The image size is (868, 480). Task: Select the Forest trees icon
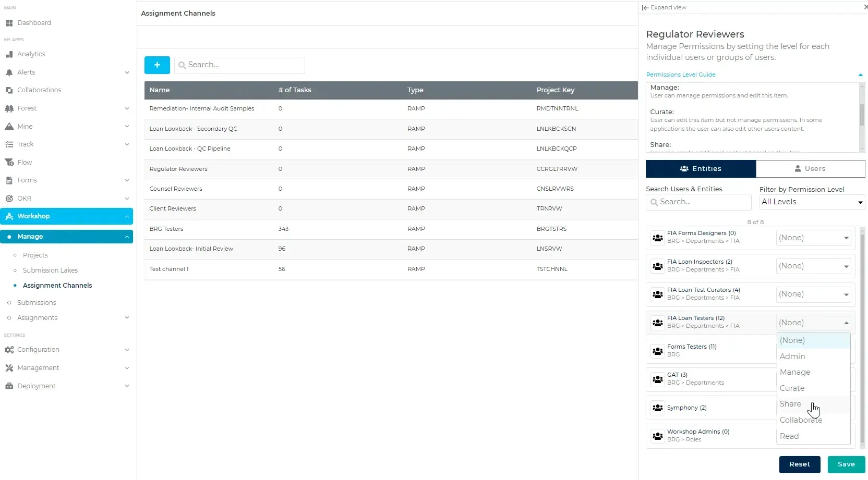click(x=9, y=108)
